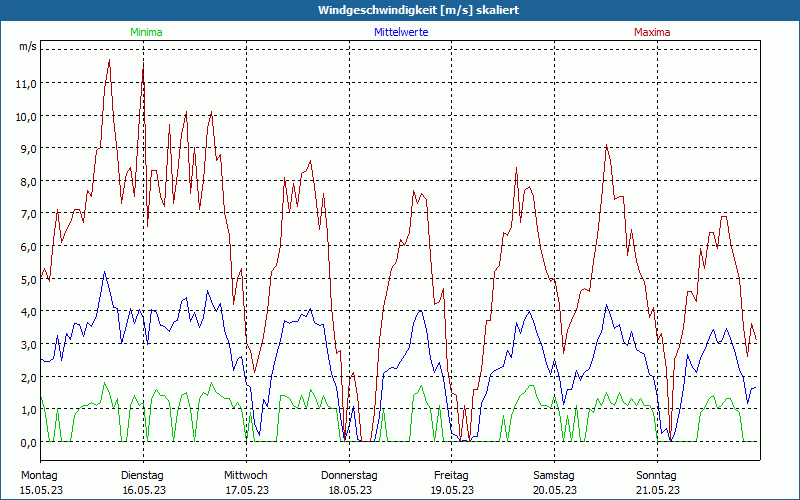Click the '15.05.23' date label

pyautogui.click(x=41, y=490)
